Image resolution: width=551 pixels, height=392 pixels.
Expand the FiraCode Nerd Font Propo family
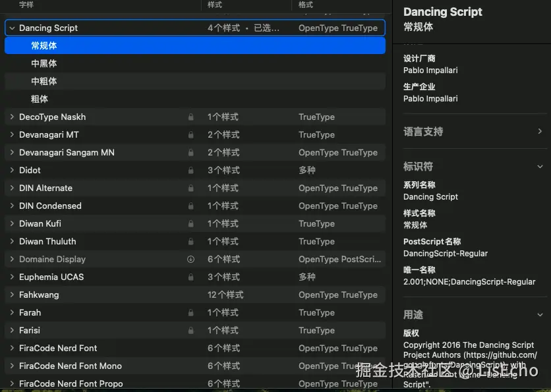coord(12,383)
